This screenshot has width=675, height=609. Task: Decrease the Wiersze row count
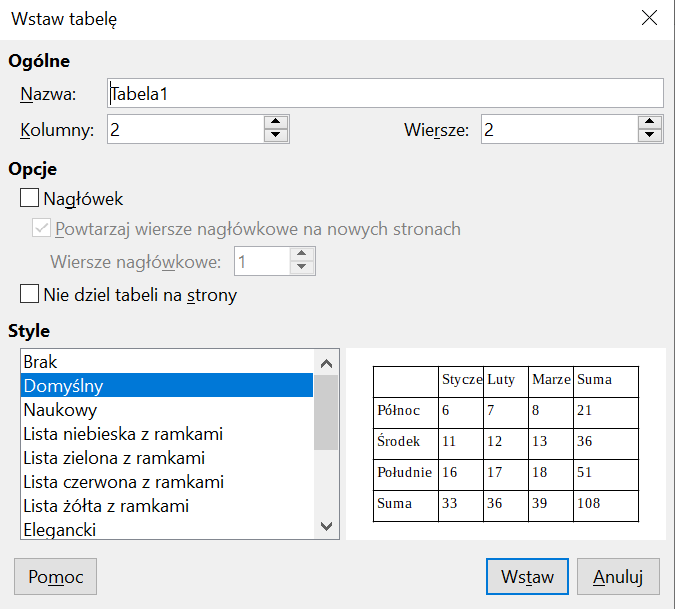(650, 136)
